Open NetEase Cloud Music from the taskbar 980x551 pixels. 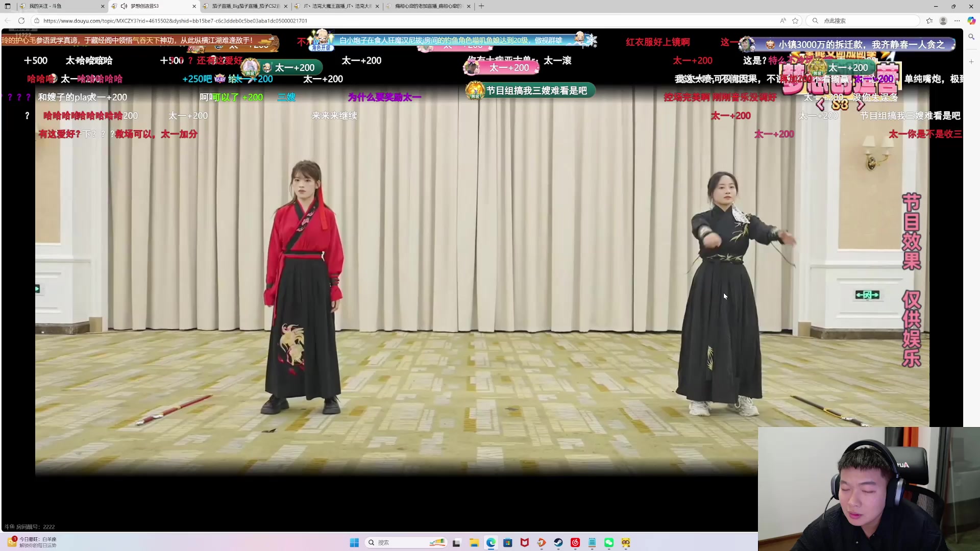coord(575,542)
